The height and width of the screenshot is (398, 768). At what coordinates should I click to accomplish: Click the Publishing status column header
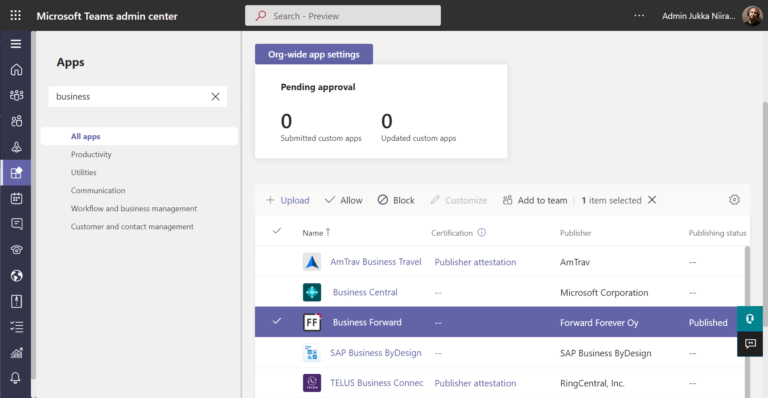point(718,233)
